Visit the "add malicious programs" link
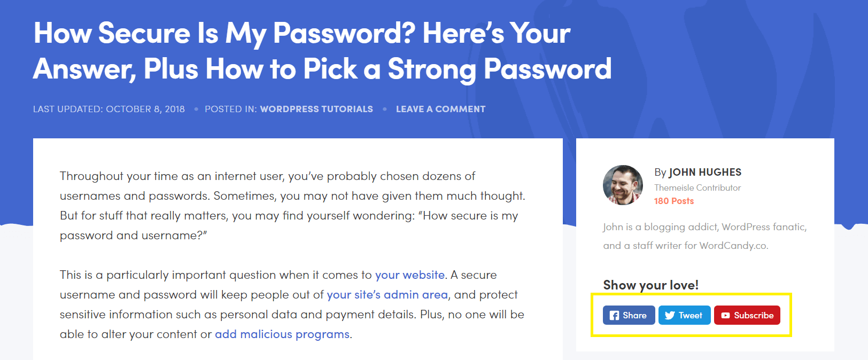The height and width of the screenshot is (360, 868). pos(282,334)
